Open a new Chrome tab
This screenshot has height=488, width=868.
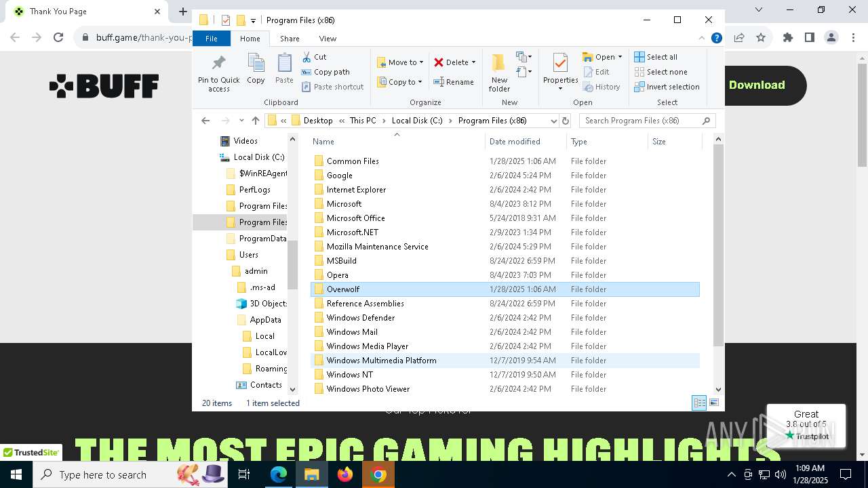[x=182, y=11]
